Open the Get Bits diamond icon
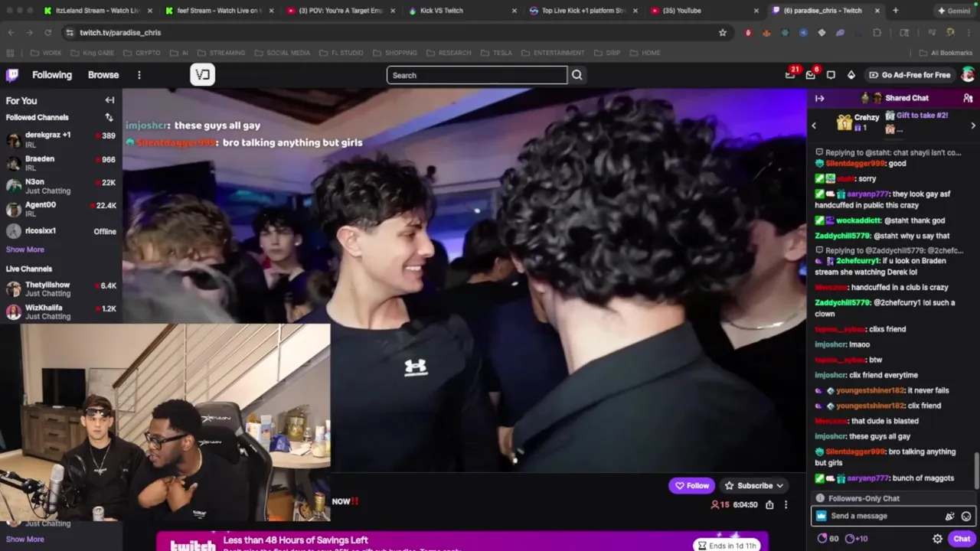 tap(851, 75)
